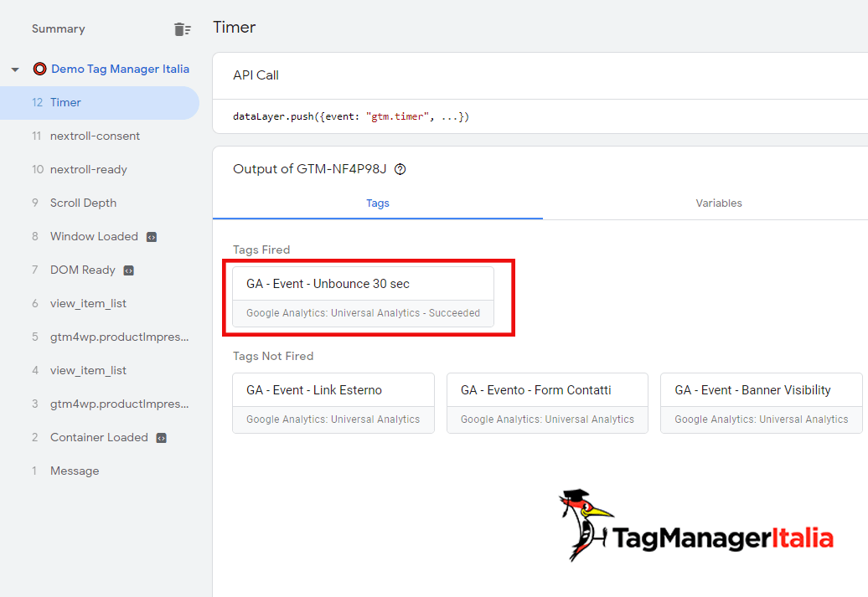Select event 3 gtm4wp.productImpres...
The image size is (868, 597).
(100, 404)
